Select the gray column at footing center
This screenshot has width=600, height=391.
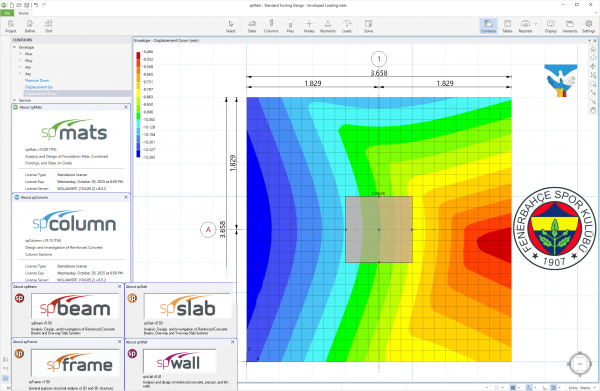tap(379, 230)
